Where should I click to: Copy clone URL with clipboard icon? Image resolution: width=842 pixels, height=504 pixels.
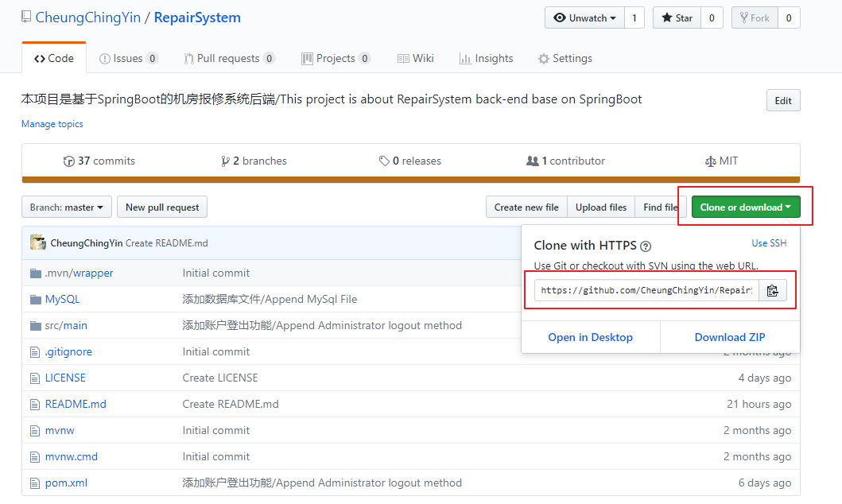tap(772, 290)
